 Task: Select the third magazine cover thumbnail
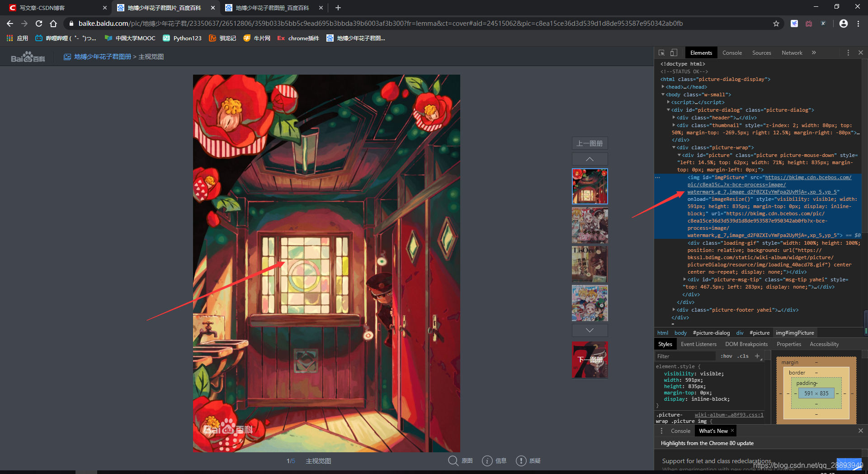[x=590, y=264]
